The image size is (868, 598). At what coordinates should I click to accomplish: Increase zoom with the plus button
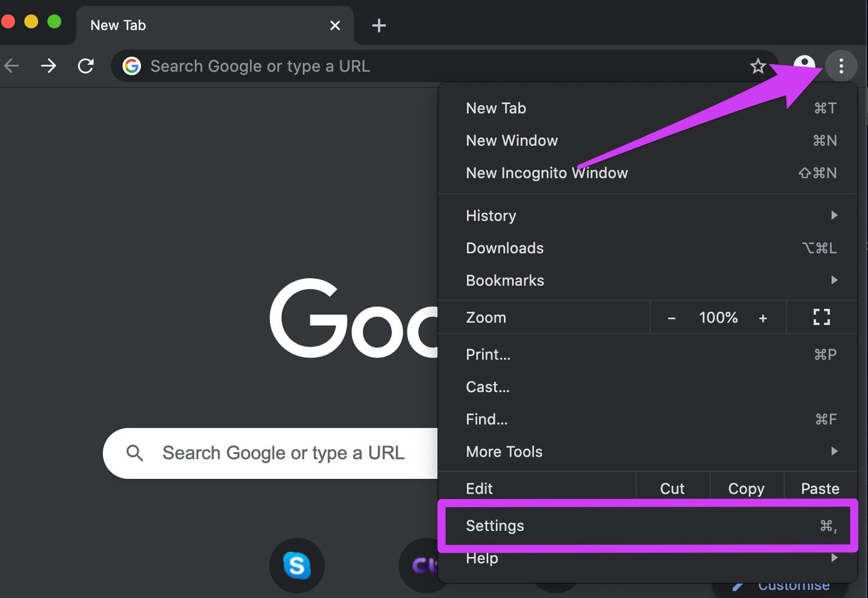coord(763,318)
